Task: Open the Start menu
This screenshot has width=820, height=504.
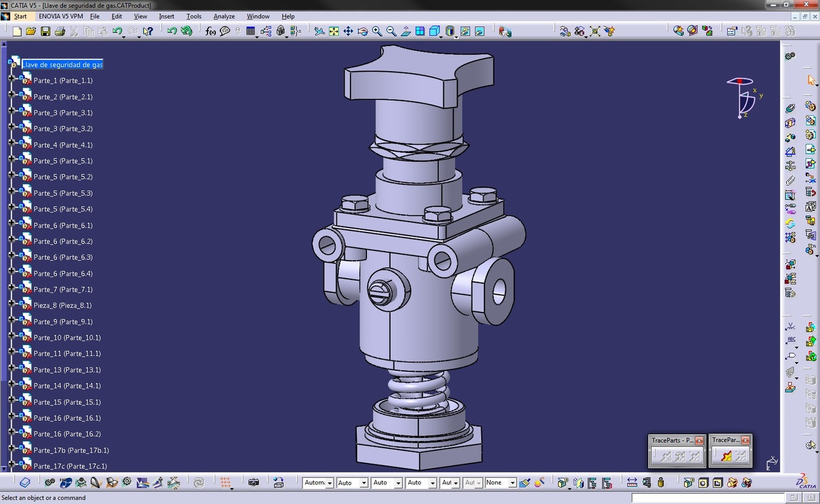Action: click(x=20, y=16)
